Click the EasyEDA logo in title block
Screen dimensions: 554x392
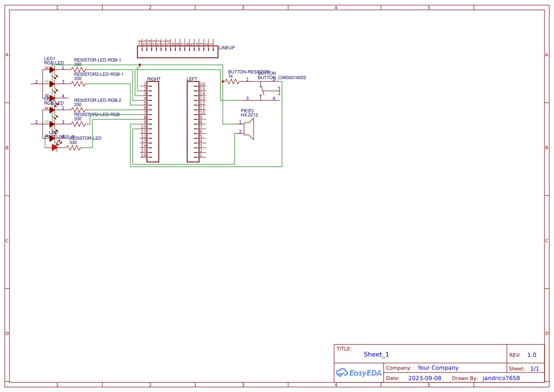(x=358, y=373)
